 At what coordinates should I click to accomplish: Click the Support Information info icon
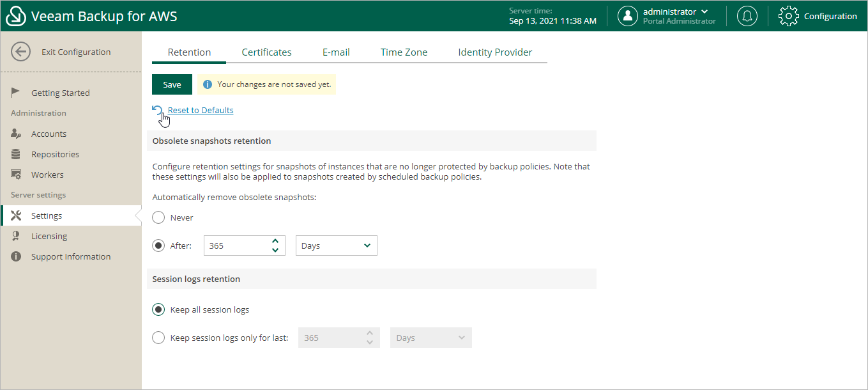tap(16, 256)
